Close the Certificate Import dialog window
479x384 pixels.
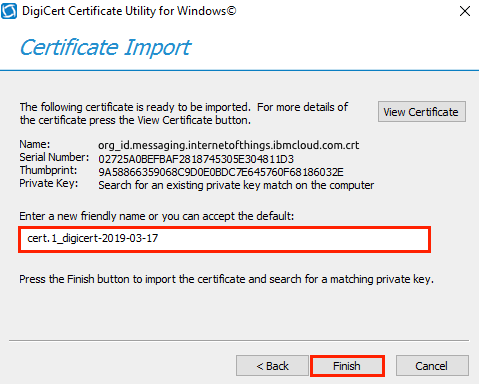[x=465, y=11]
